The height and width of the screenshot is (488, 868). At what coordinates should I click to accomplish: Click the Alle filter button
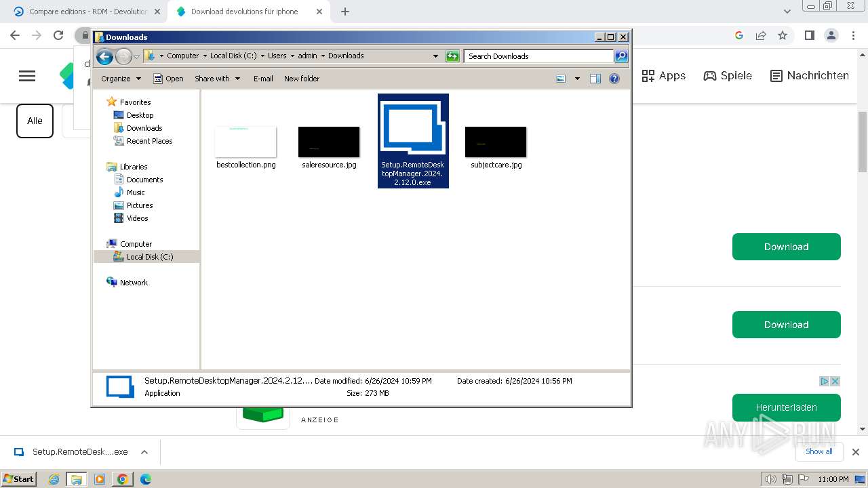tap(35, 121)
